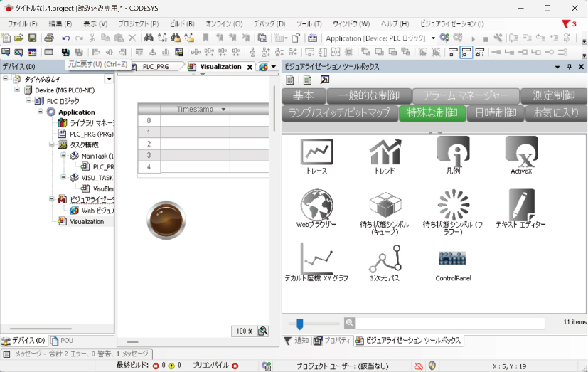588x372 pixels.
Task: Click the Save icon in the toolbar
Action: tap(32, 38)
